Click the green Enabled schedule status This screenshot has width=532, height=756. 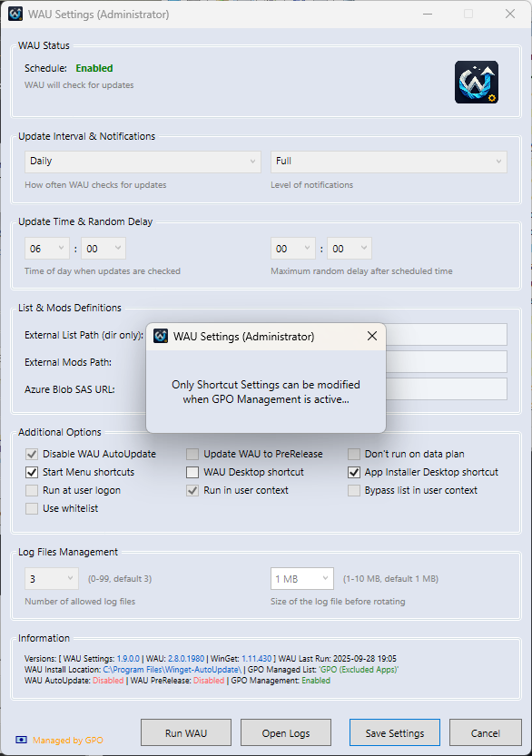(94, 68)
